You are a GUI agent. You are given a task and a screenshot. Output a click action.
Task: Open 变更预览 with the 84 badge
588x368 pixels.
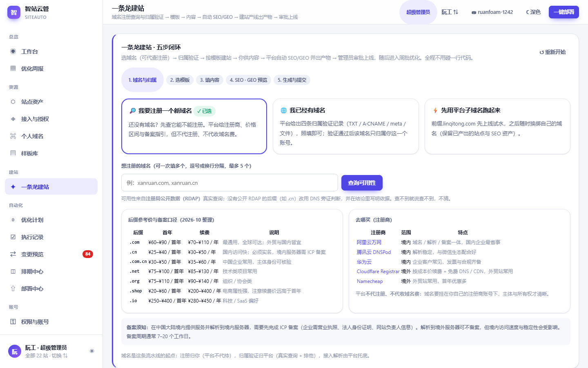coord(51,254)
